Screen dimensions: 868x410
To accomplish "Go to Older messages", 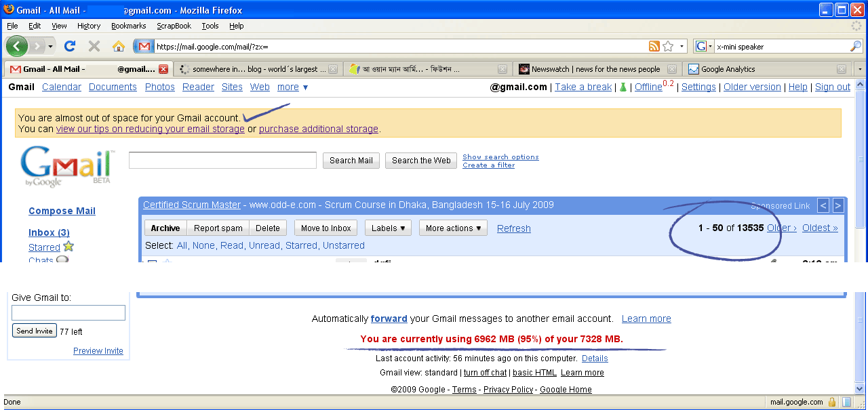I will [x=782, y=228].
